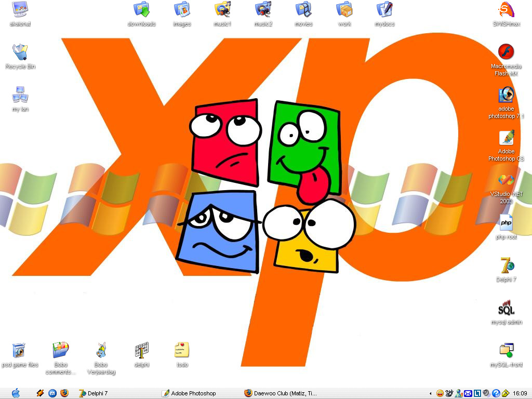
Task: Select the my lan network icon
Action: pyautogui.click(x=20, y=95)
